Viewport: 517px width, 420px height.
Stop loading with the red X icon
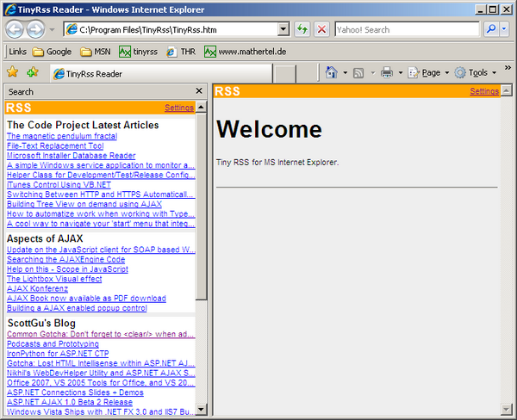(321, 29)
